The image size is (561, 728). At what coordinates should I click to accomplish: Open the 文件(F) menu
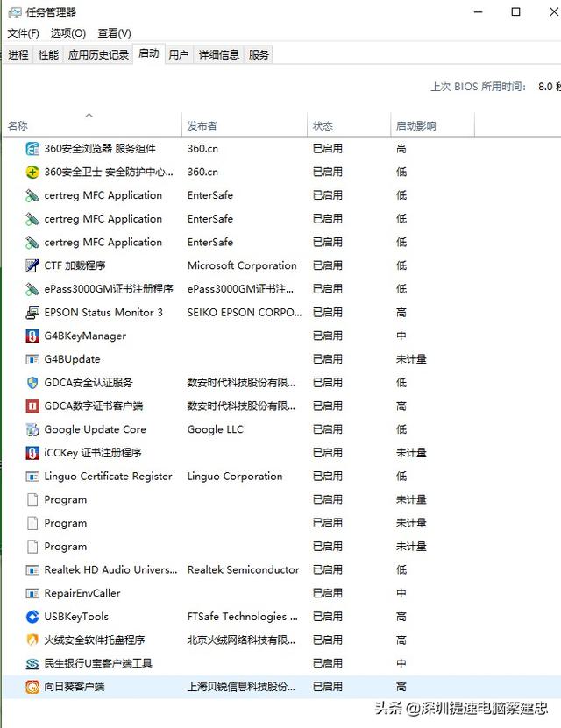23,33
